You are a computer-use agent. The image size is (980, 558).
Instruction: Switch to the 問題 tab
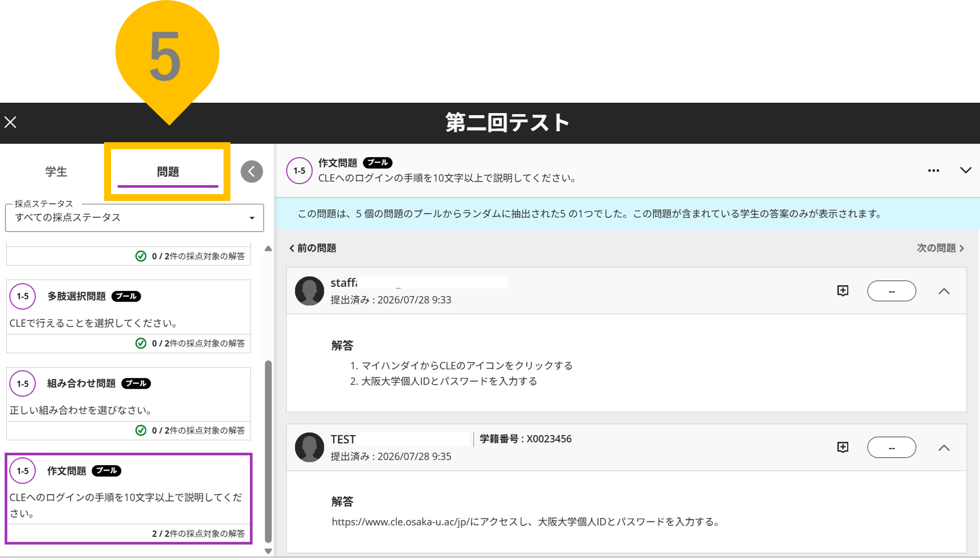[x=168, y=171]
